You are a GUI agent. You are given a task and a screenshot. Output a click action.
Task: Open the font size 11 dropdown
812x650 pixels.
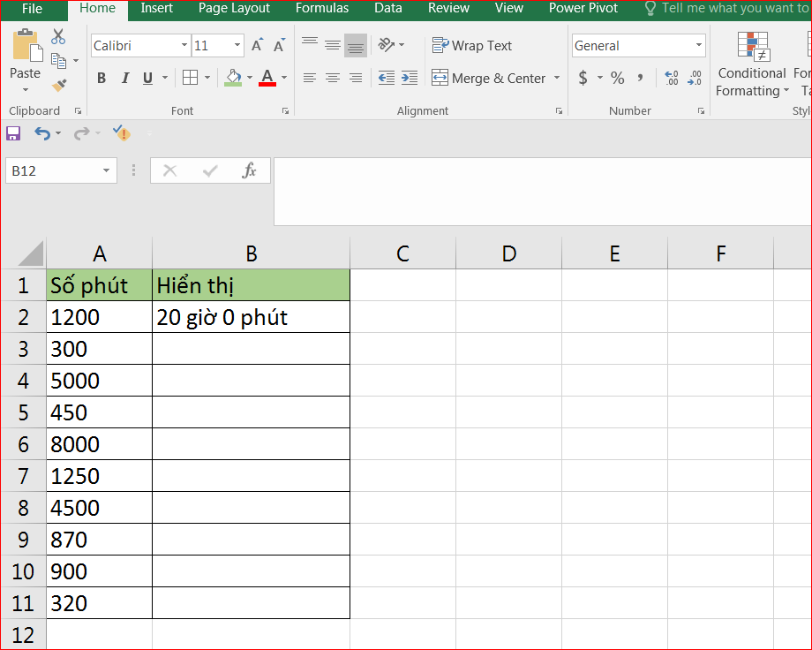click(237, 45)
